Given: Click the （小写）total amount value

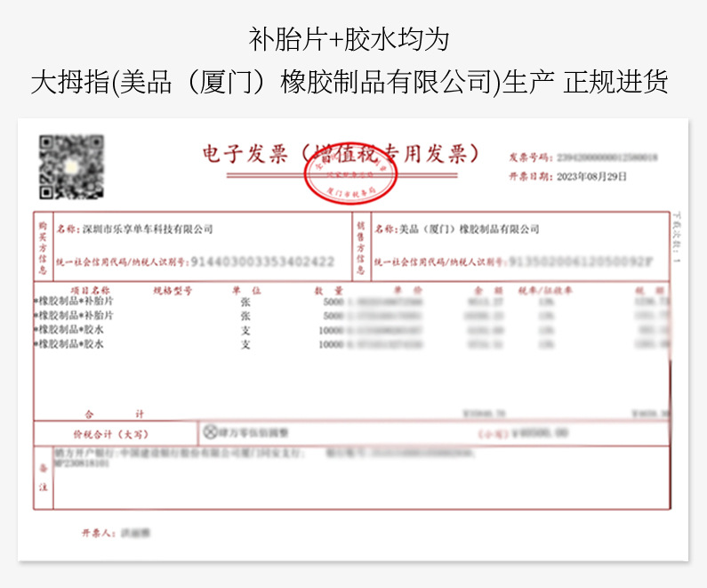Looking at the screenshot, I should (x=538, y=433).
